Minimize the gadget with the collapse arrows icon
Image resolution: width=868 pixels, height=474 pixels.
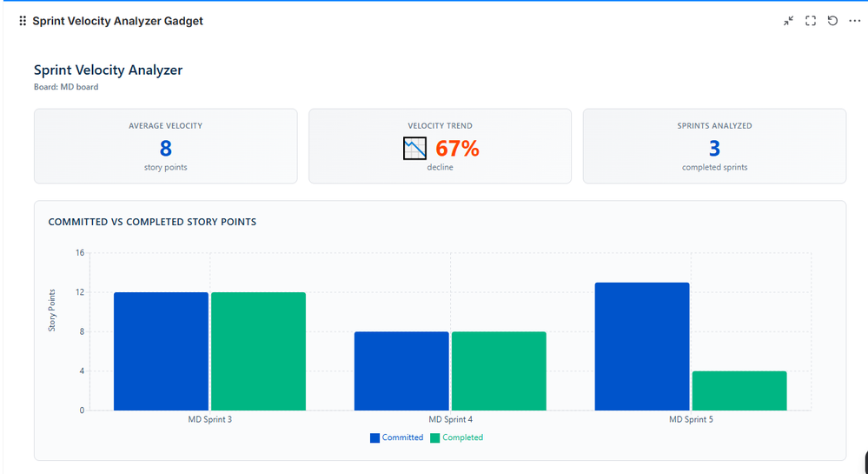[x=788, y=21]
